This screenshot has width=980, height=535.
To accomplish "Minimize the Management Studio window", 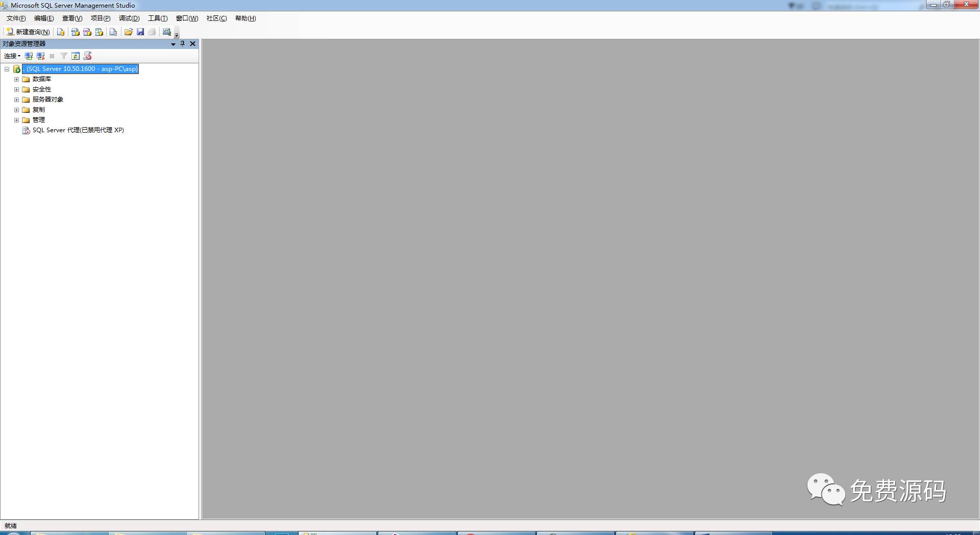I will [933, 5].
